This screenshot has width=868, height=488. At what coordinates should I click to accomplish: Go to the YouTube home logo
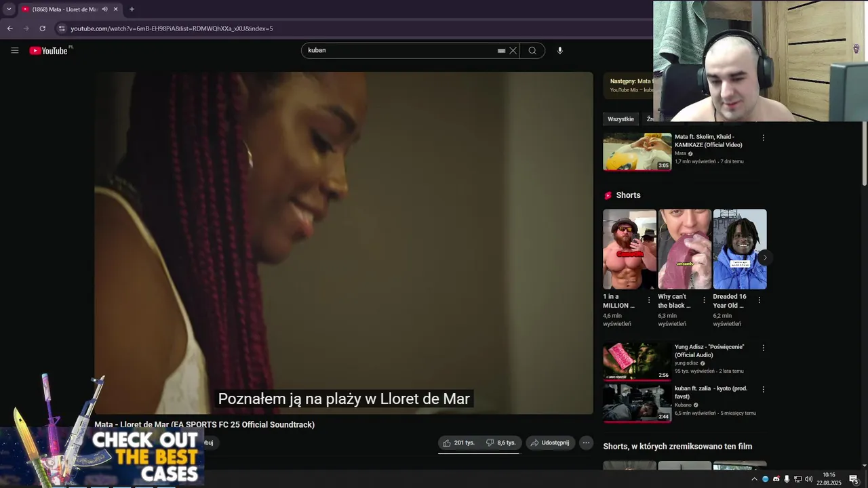49,50
